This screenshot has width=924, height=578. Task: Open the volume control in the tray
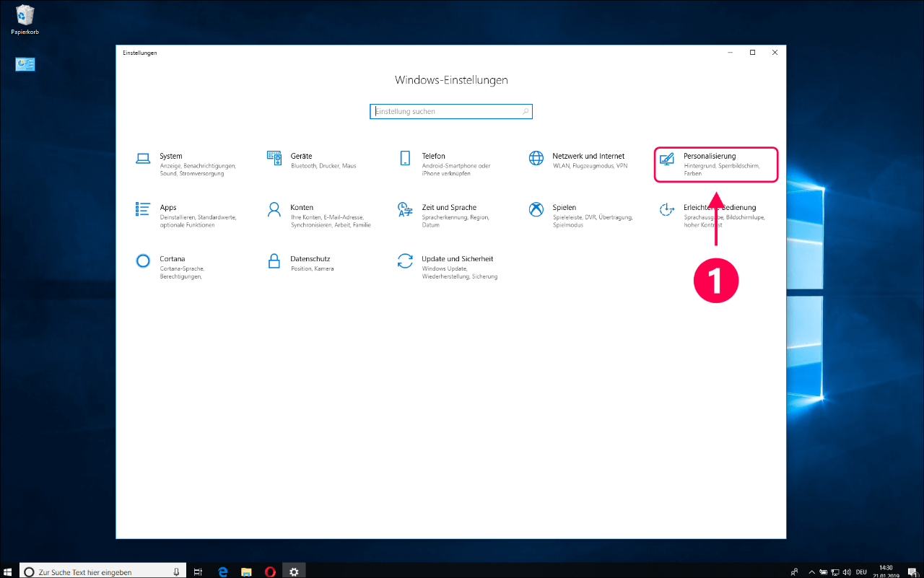coord(847,572)
